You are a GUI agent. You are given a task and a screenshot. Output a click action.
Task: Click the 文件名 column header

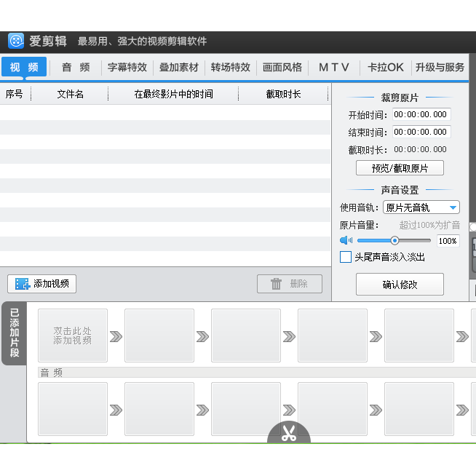pyautogui.click(x=71, y=94)
